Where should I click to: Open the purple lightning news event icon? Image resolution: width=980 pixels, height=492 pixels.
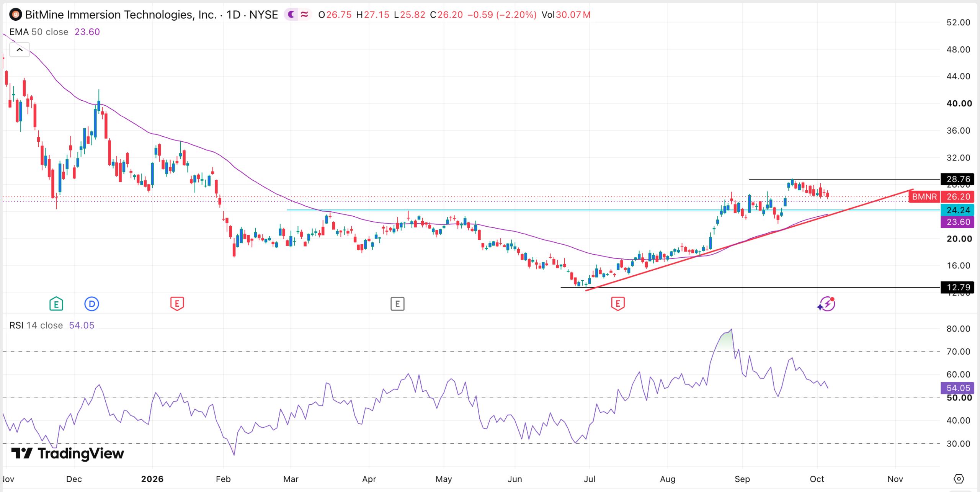coord(826,304)
